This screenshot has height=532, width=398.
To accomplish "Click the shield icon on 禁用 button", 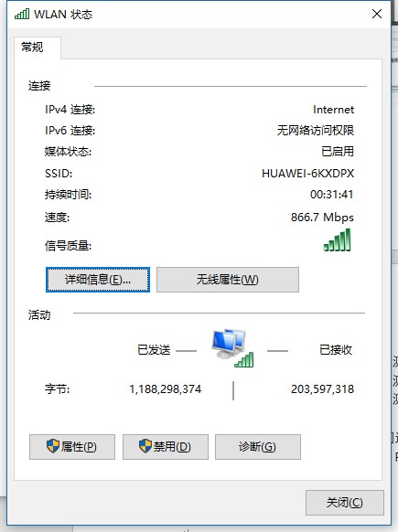I will click(x=145, y=446).
